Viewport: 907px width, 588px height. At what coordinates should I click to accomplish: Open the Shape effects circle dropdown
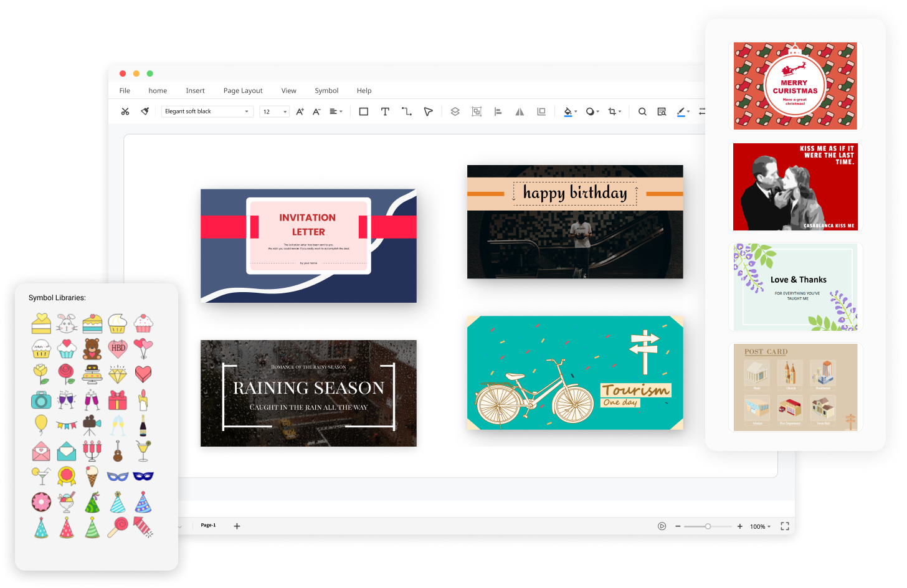coord(592,111)
